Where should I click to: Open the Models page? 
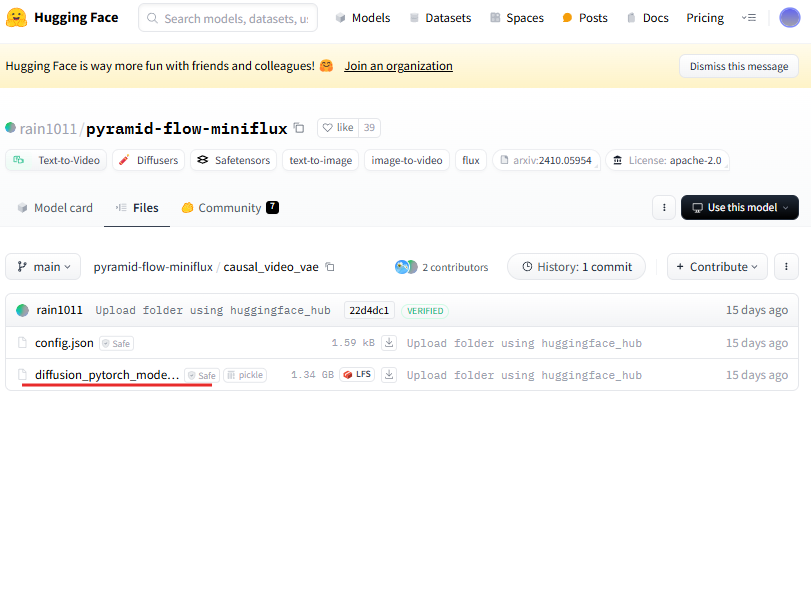[x=363, y=18]
